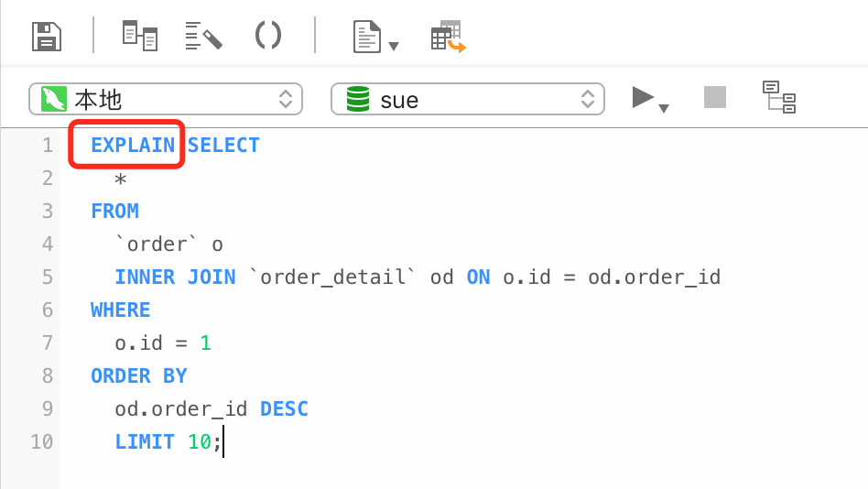Click `order` table name on line 4
The height and width of the screenshot is (489, 868).
(156, 244)
